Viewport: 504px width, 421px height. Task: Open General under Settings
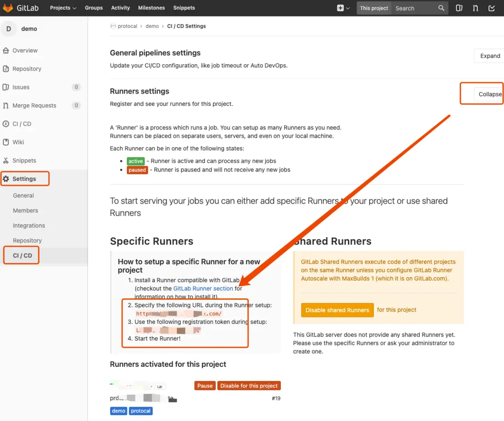pos(23,195)
